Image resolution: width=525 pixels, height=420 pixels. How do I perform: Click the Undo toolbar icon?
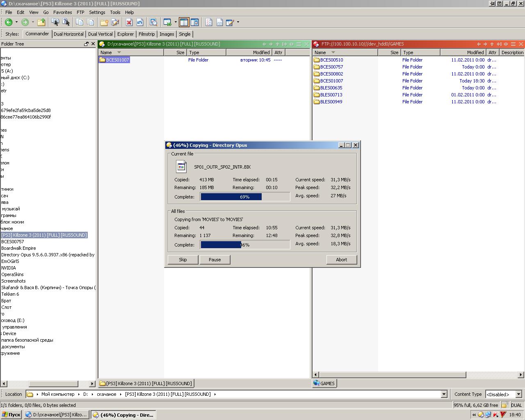140,22
